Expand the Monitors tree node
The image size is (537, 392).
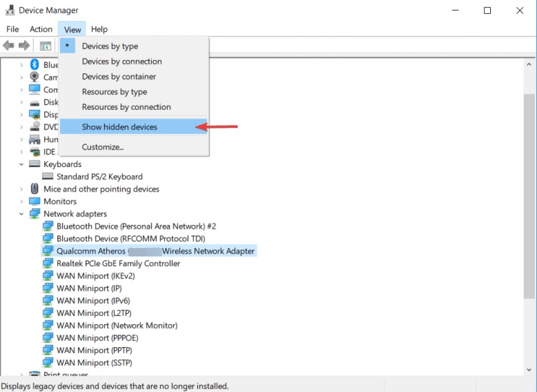click(22, 201)
